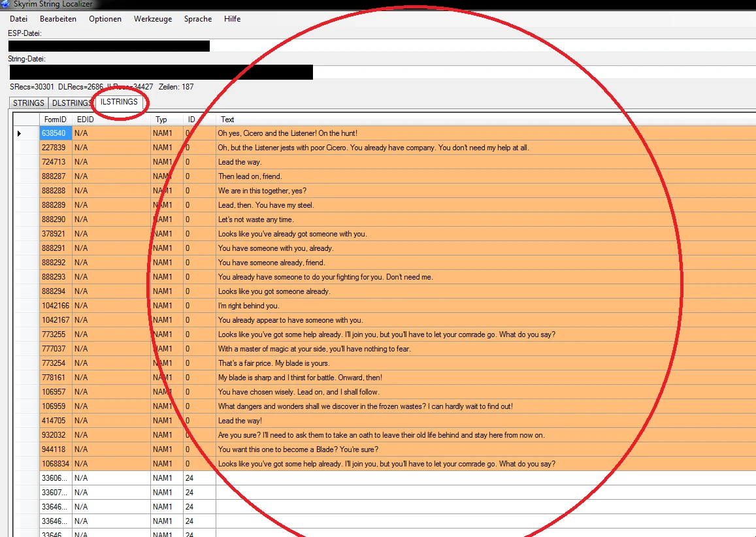The width and height of the screenshot is (756, 537).
Task: Select FormID cell 227839
Action: (56, 148)
